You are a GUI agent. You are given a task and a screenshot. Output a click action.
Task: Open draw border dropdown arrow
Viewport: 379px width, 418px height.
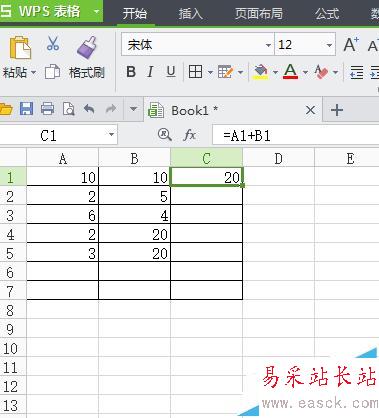coord(240,72)
